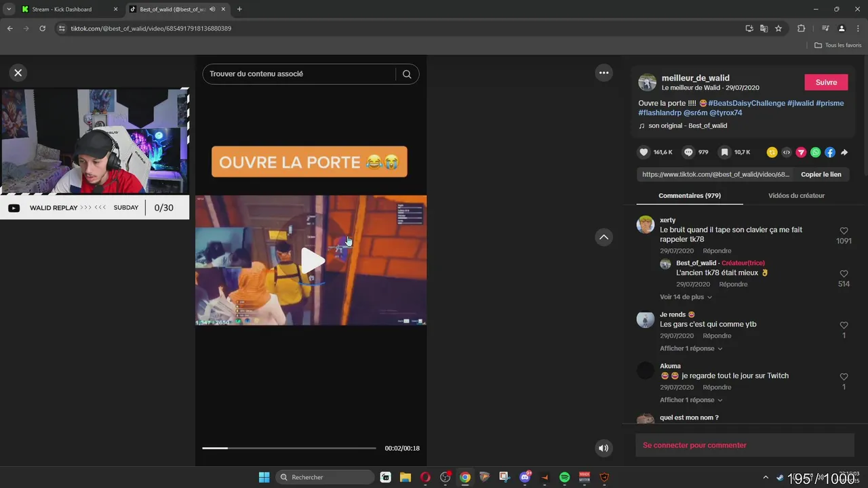This screenshot has width=868, height=488.
Task: Click the search magnifier in content search bar
Action: (x=407, y=74)
